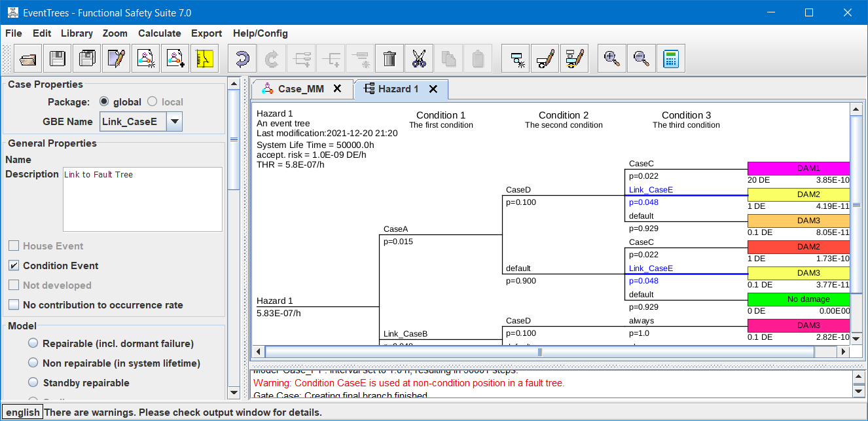Click the calculator icon in toolbar
This screenshot has height=421, width=868.
pyautogui.click(x=670, y=59)
